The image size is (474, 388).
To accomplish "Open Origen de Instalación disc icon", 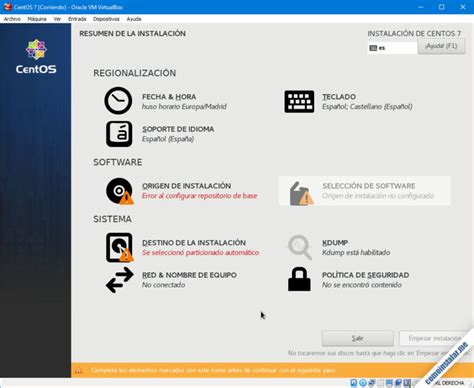I will tap(120, 191).
